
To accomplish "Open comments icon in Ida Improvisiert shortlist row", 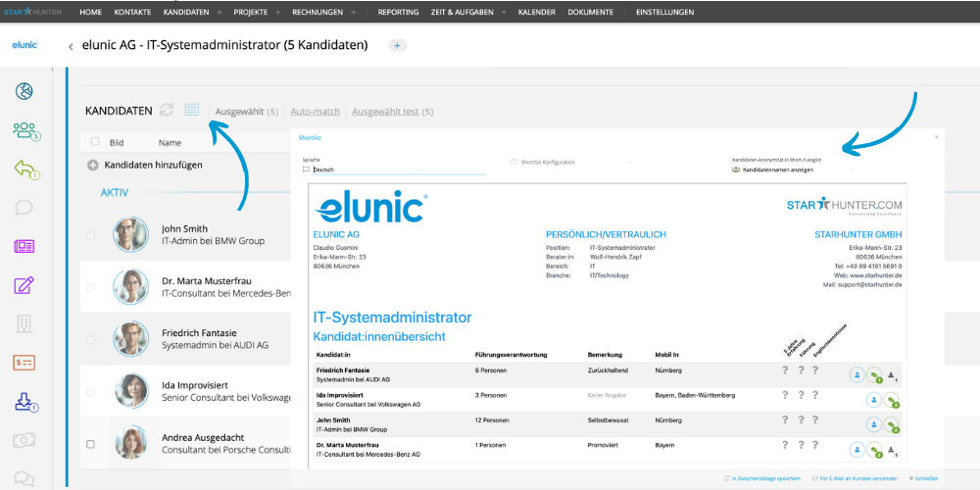I will coord(892,400).
